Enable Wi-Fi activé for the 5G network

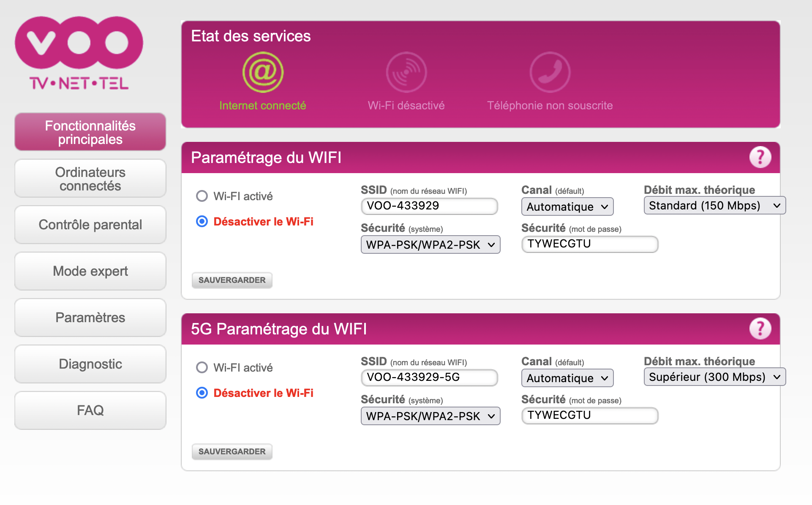pyautogui.click(x=202, y=367)
